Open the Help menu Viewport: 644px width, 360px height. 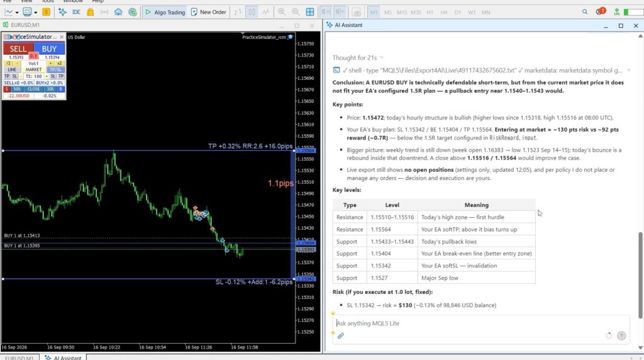click(x=97, y=1)
